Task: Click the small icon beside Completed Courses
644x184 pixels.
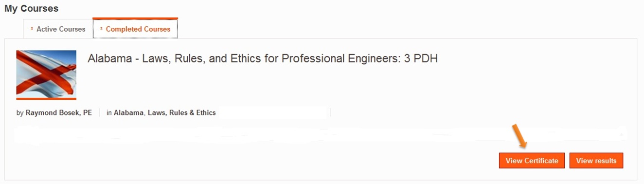Action: click(101, 29)
